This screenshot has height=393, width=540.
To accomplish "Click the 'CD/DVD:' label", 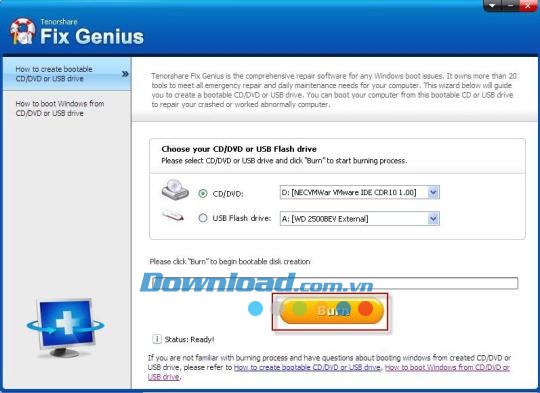I will [228, 194].
